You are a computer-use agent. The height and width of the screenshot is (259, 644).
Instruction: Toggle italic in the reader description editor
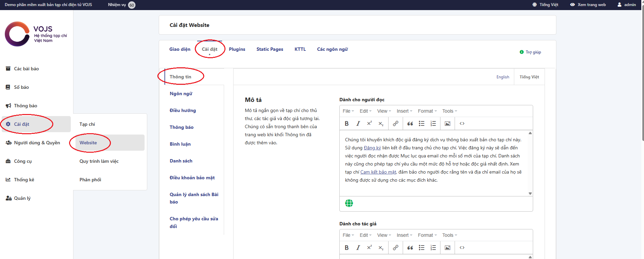[x=358, y=123]
